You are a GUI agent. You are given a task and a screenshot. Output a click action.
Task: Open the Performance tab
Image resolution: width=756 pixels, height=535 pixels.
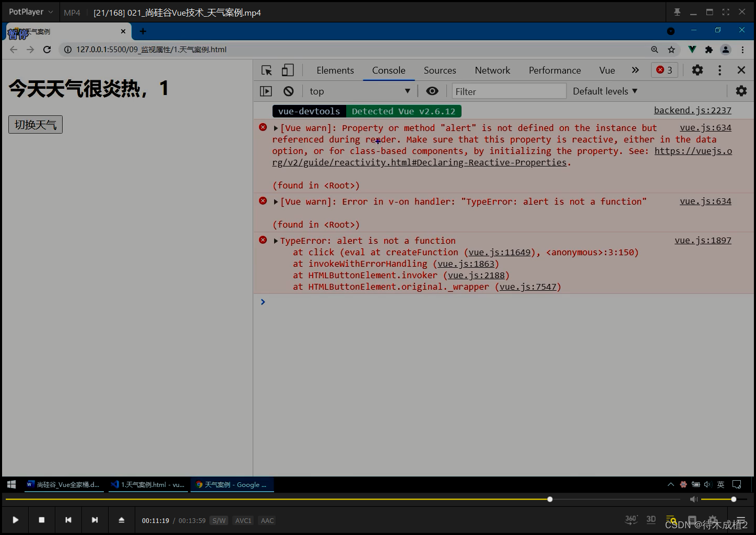pyautogui.click(x=554, y=70)
